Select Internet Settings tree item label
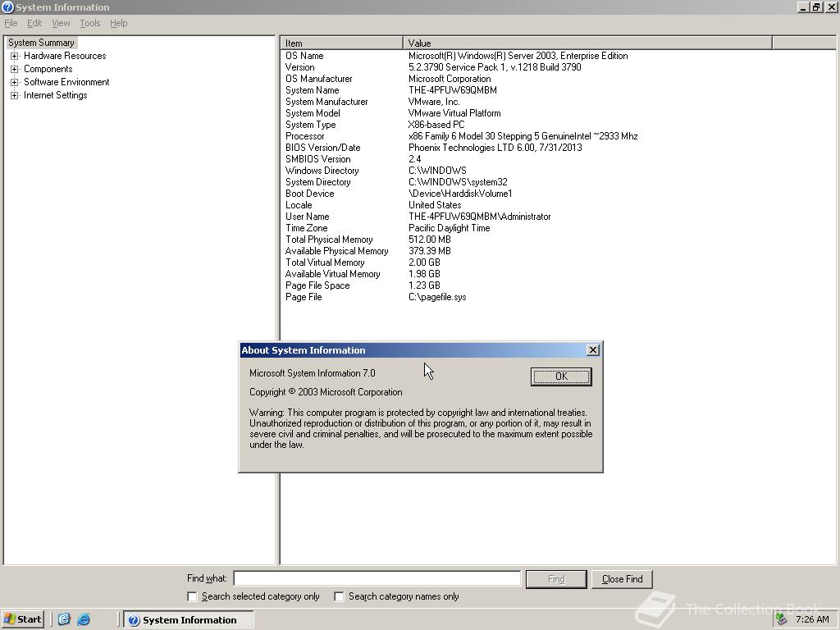The width and height of the screenshot is (840, 630). (x=55, y=95)
